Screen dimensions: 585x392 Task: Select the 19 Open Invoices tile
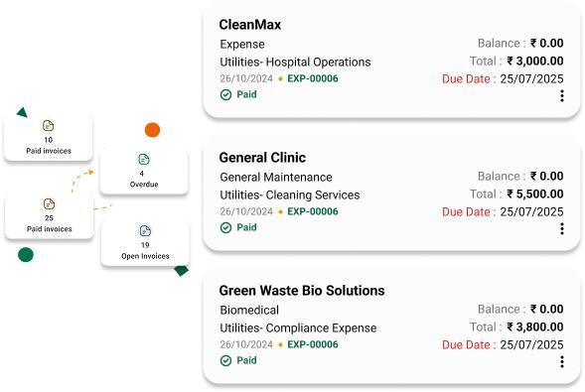click(x=145, y=242)
